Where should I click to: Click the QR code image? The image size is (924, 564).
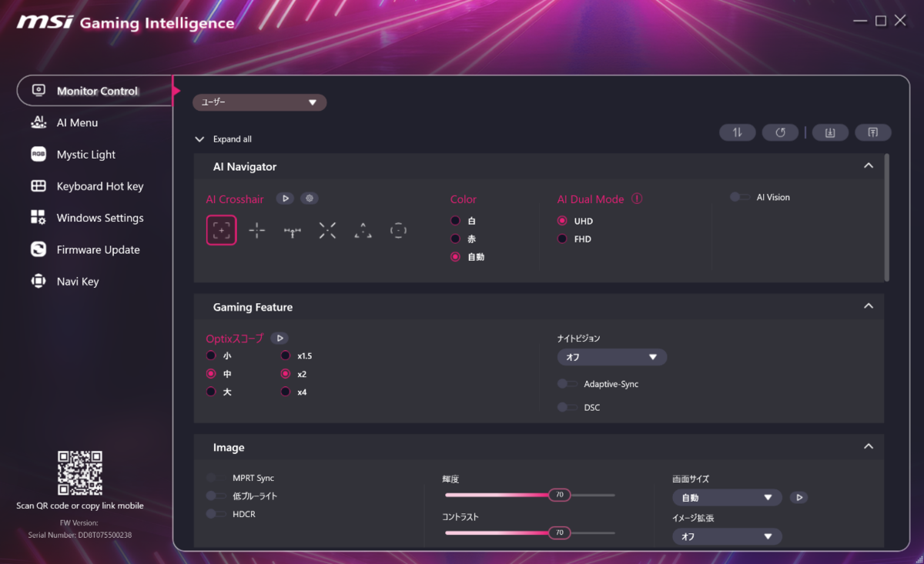80,473
